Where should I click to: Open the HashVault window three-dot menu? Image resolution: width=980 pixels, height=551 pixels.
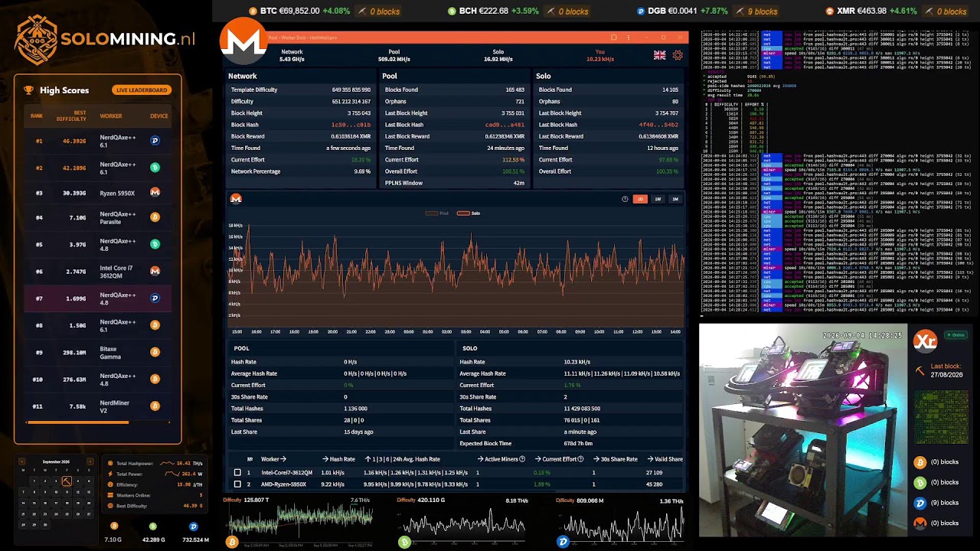(629, 37)
